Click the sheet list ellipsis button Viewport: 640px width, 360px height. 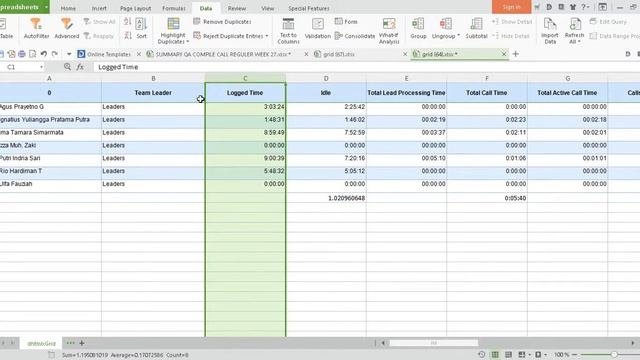click(70, 343)
